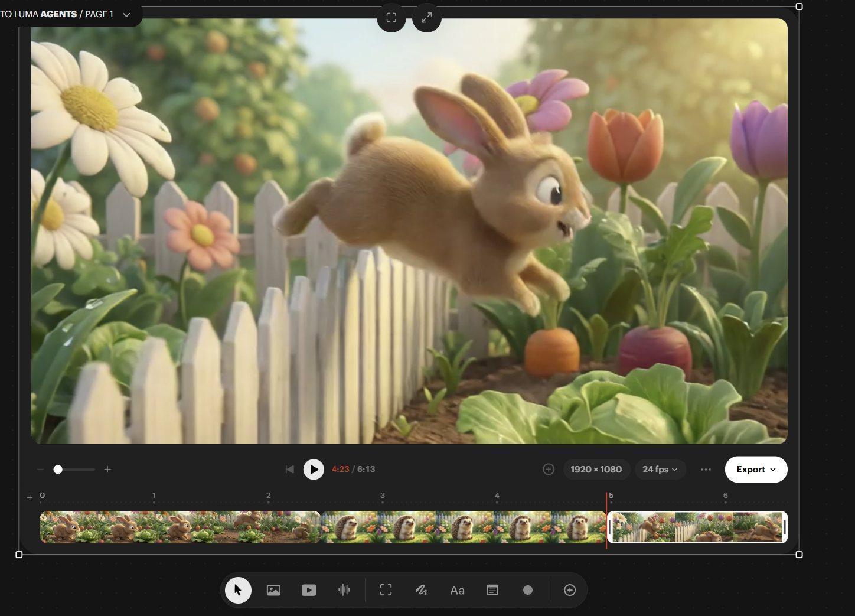Expand video to fullscreen with arrows icon
The height and width of the screenshot is (616, 855).
[x=427, y=18]
